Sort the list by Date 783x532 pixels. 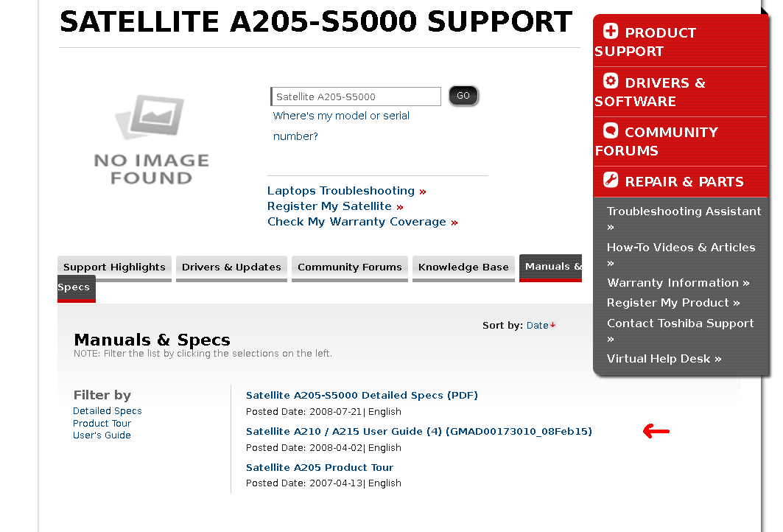point(537,325)
